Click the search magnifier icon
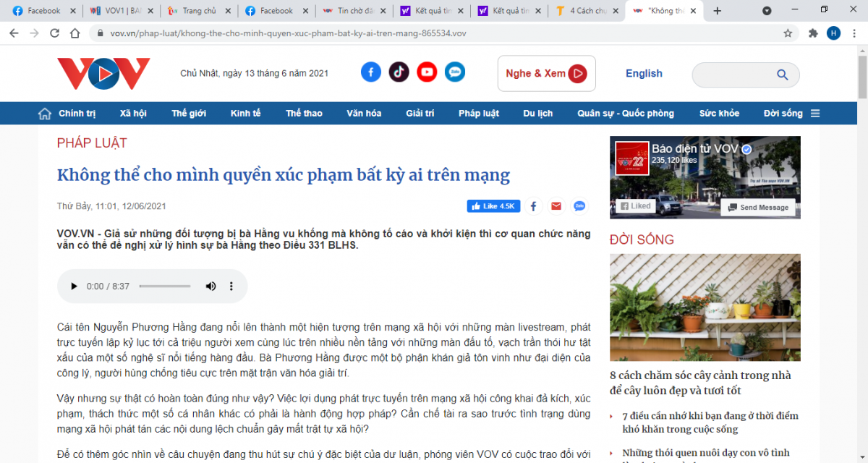Image resolution: width=868 pixels, height=463 pixels. pos(782,75)
